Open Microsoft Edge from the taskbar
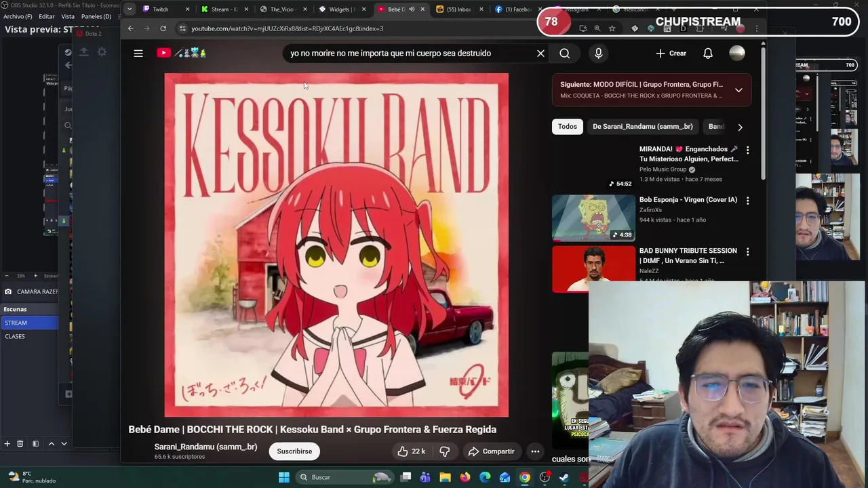This screenshot has width=868, height=488. [x=485, y=477]
